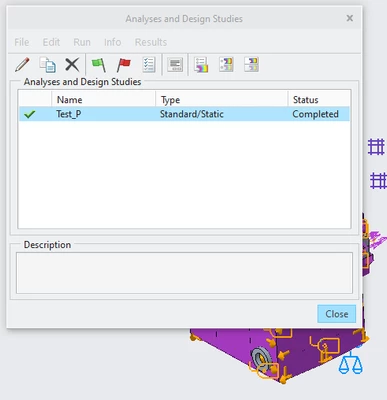This screenshot has height=400, width=387.
Task: Open the Edit menu
Action: 51,42
